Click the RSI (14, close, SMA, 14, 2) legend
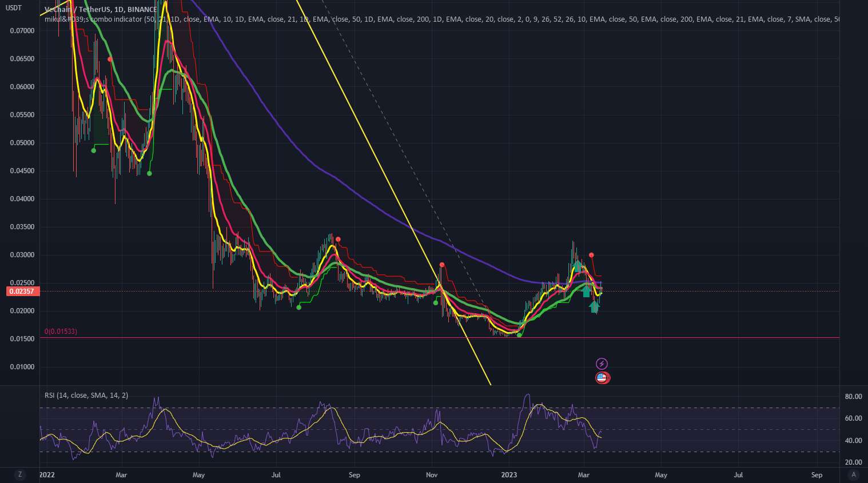 click(86, 395)
